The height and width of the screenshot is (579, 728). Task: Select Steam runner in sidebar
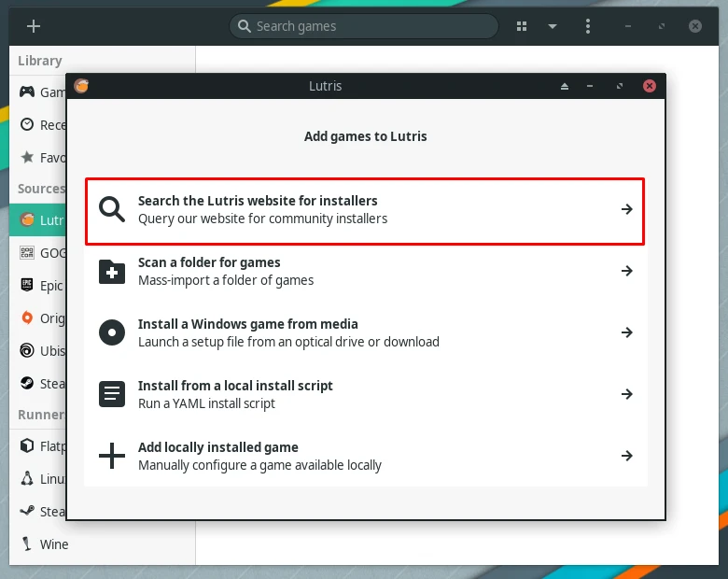coord(38,511)
